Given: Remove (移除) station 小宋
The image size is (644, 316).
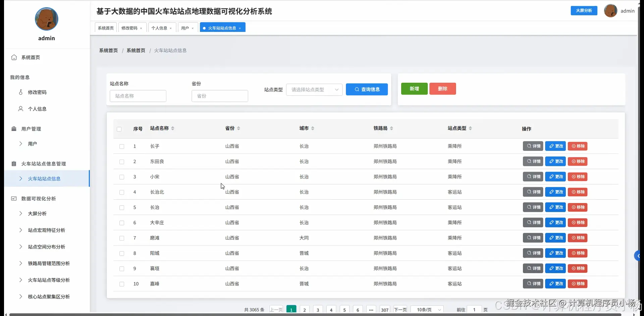Looking at the screenshot, I should [578, 177].
